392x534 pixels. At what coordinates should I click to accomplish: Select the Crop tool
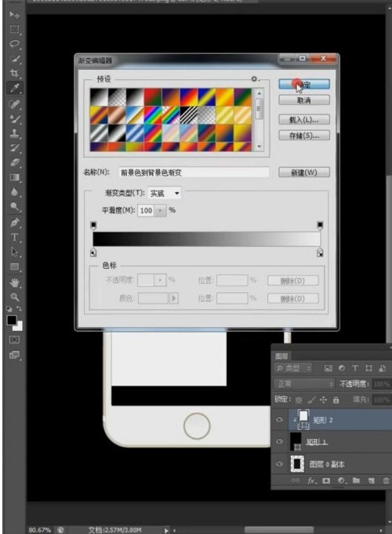coord(14,73)
